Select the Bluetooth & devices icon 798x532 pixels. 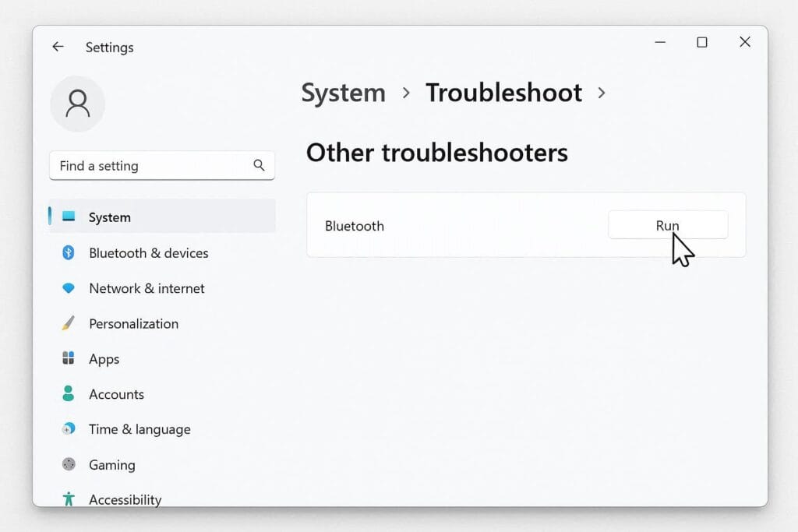pos(69,252)
